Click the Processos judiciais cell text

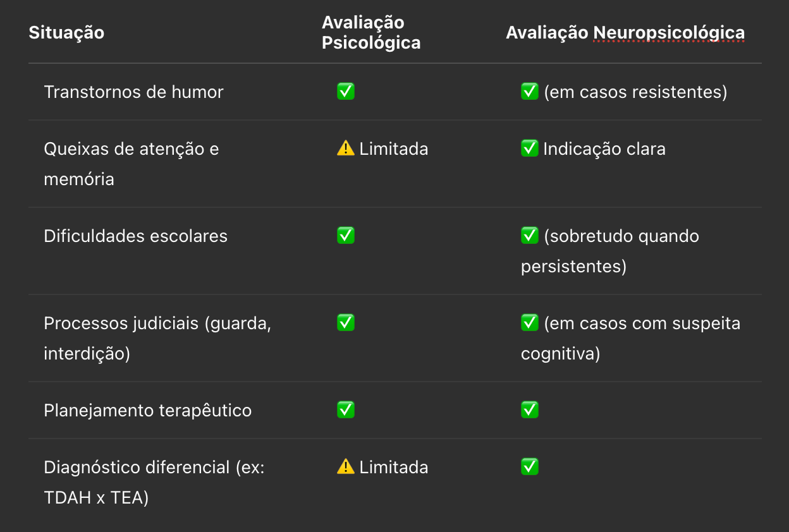coord(157,338)
